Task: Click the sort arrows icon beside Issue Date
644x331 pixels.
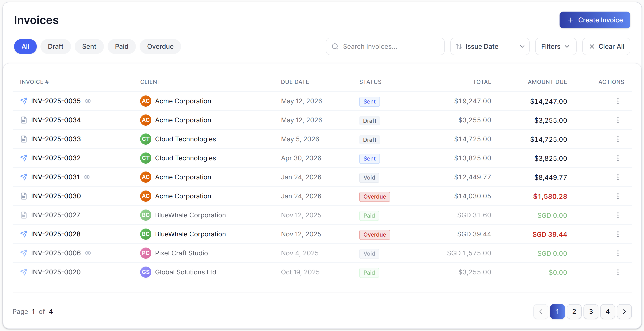Action: coord(459,46)
